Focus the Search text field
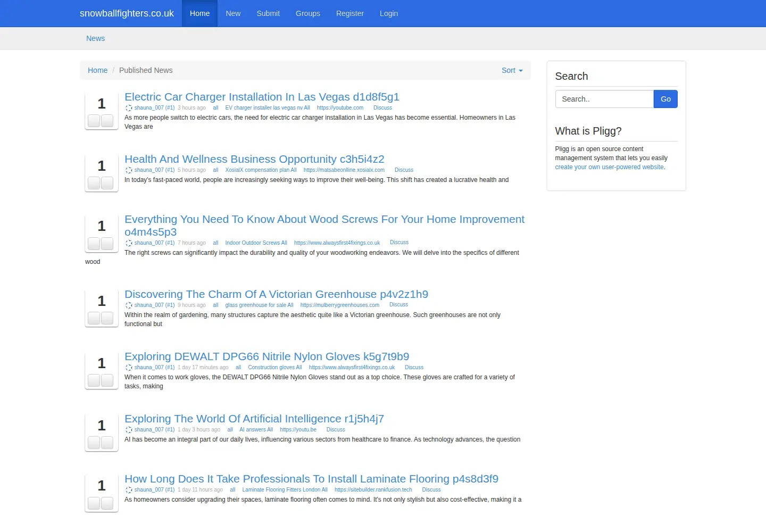 click(604, 99)
